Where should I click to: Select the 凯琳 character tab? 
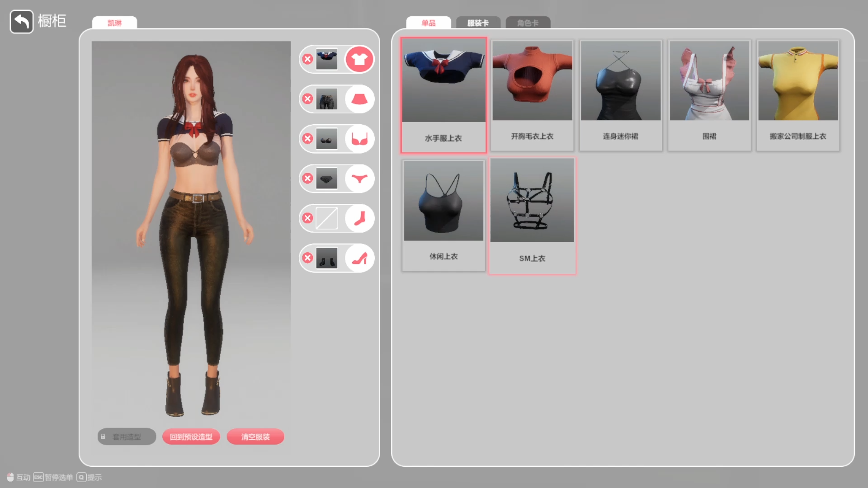114,23
